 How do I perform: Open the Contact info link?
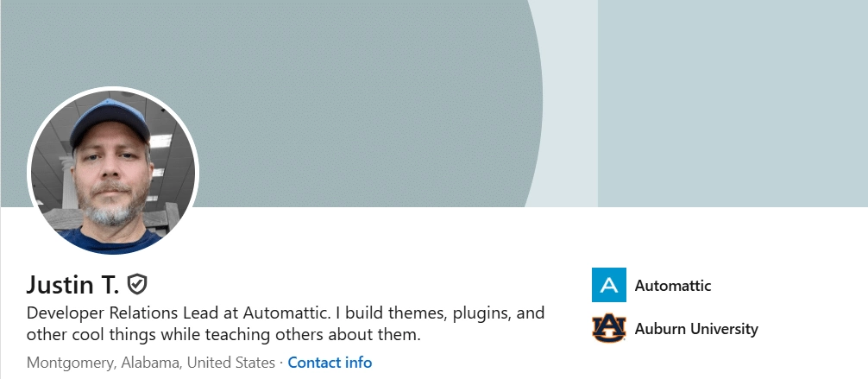coord(330,363)
